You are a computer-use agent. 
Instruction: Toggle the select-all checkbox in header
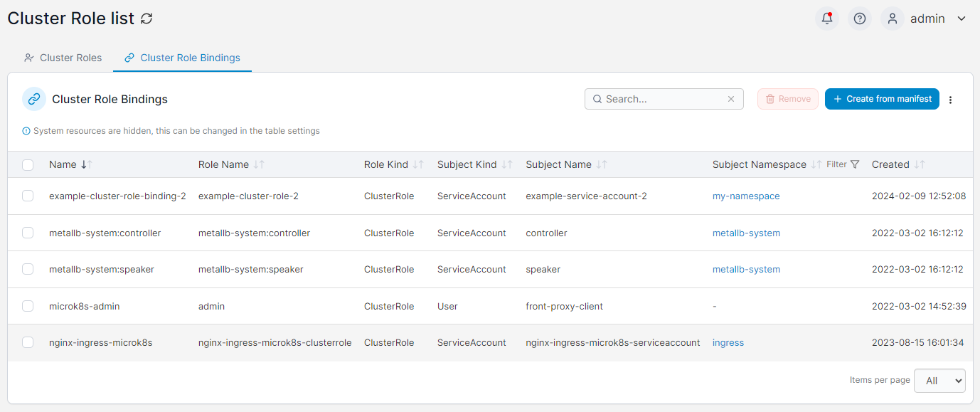tap(28, 165)
